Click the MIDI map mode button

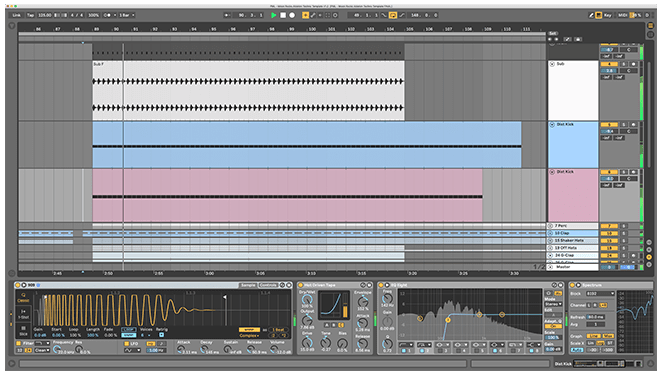(x=623, y=15)
